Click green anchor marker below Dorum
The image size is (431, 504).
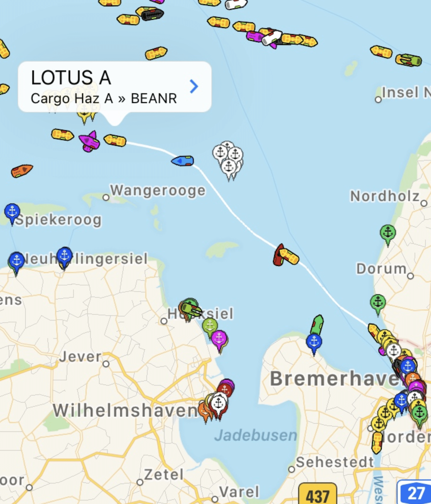coord(378,304)
